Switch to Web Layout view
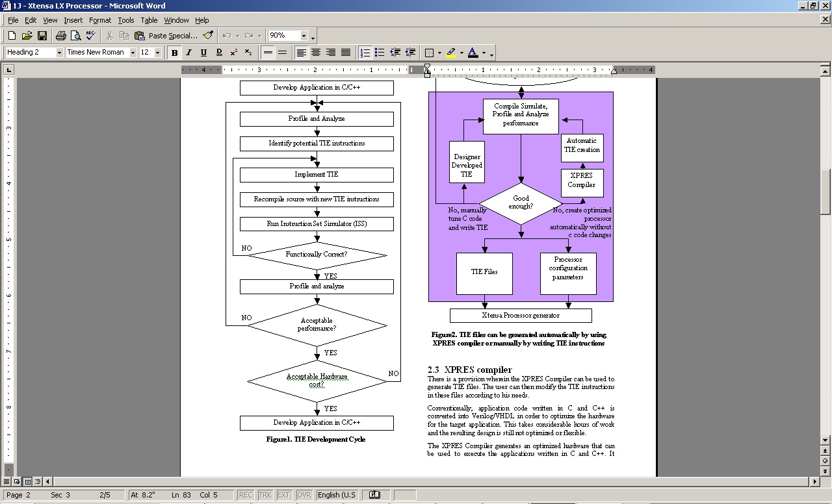Image resolution: width=832 pixels, height=504 pixels. pyautogui.click(x=18, y=482)
